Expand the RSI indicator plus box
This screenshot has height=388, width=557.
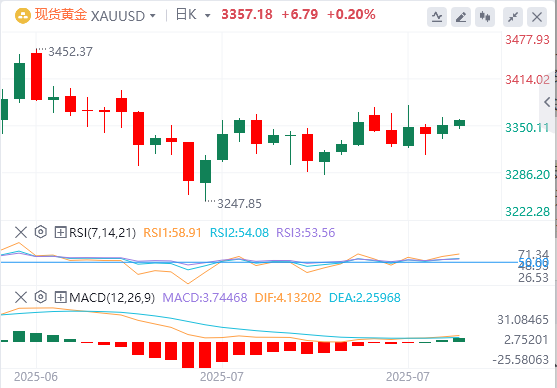tap(60, 233)
